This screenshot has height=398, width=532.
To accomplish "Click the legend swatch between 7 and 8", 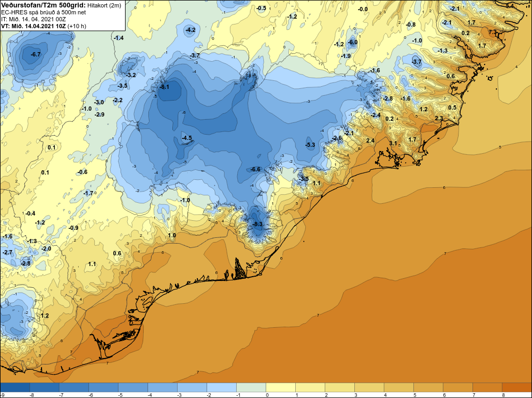I will 487,387.
